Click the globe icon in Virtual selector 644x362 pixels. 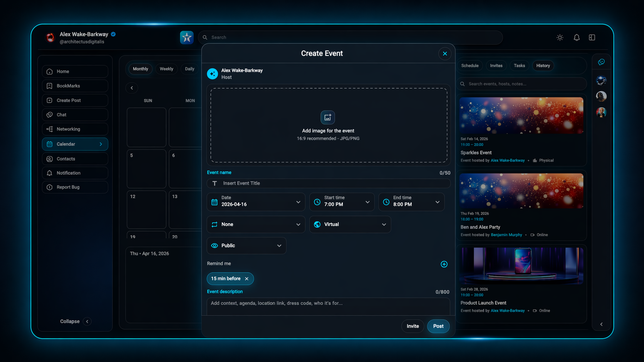pos(317,225)
